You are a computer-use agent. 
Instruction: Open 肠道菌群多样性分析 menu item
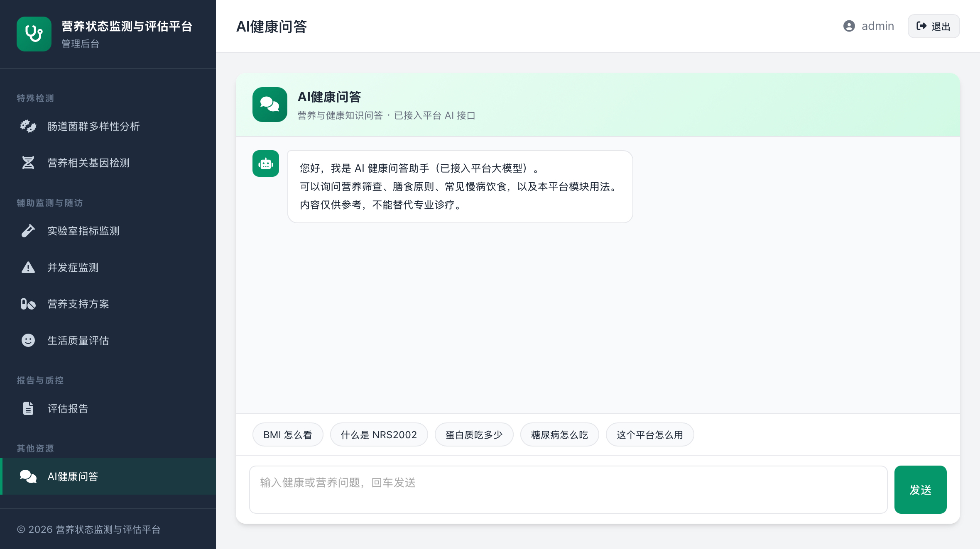[x=108, y=126]
